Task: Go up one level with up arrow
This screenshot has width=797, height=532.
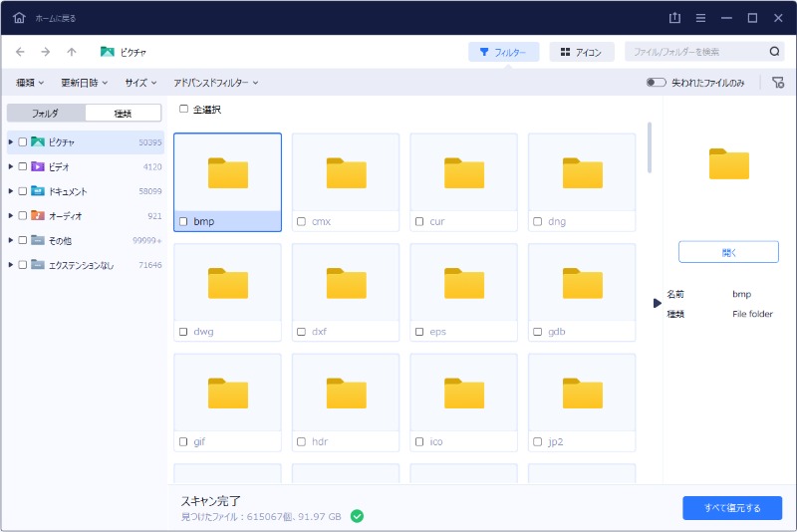Action: click(71, 52)
